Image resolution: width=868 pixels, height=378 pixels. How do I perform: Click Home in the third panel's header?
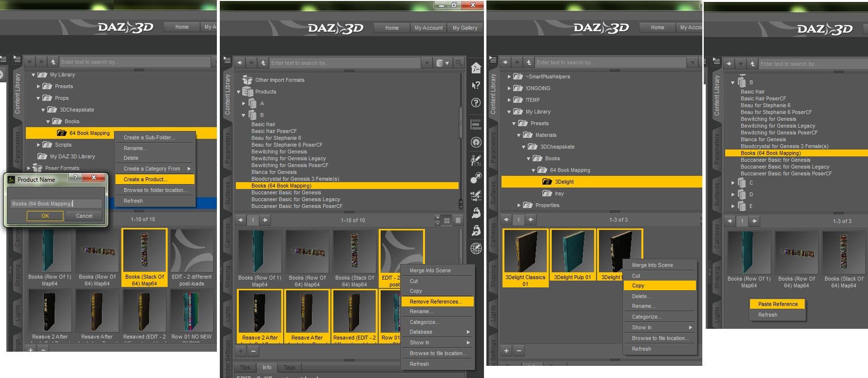click(657, 27)
